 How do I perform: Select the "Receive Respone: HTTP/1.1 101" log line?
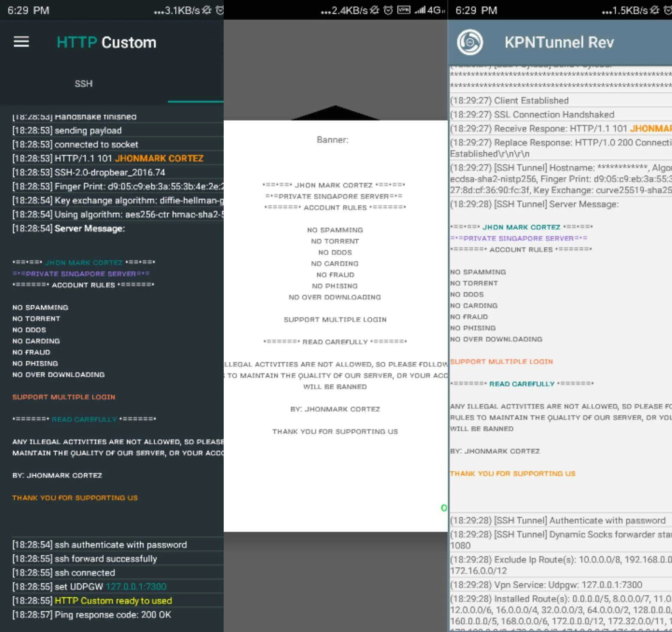(x=561, y=128)
